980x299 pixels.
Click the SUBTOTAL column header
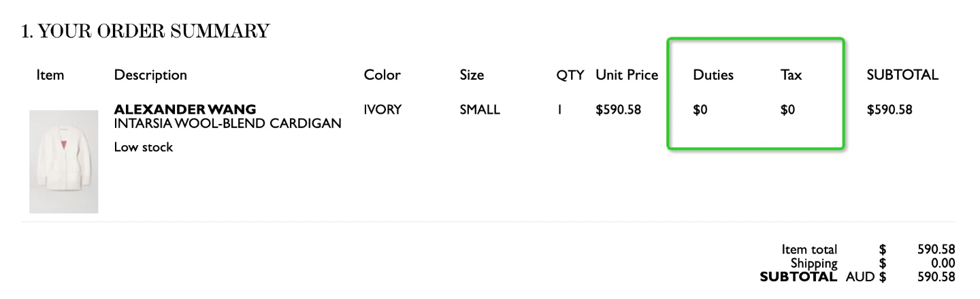[x=902, y=75]
